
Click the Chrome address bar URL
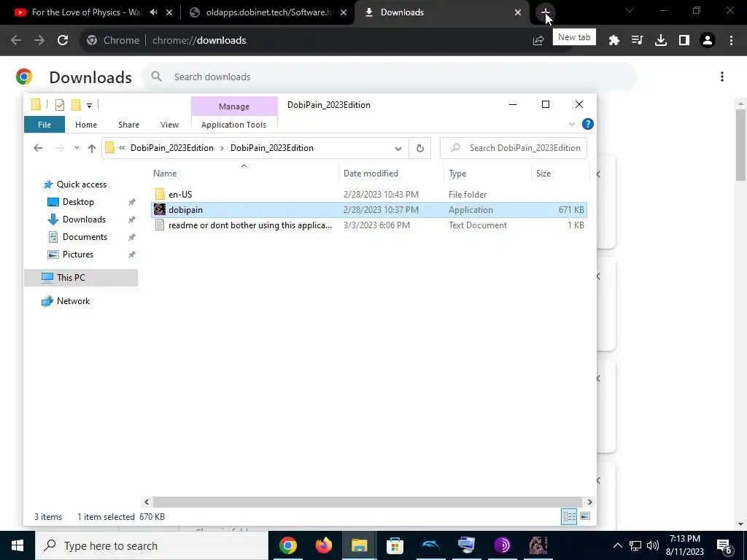click(199, 41)
